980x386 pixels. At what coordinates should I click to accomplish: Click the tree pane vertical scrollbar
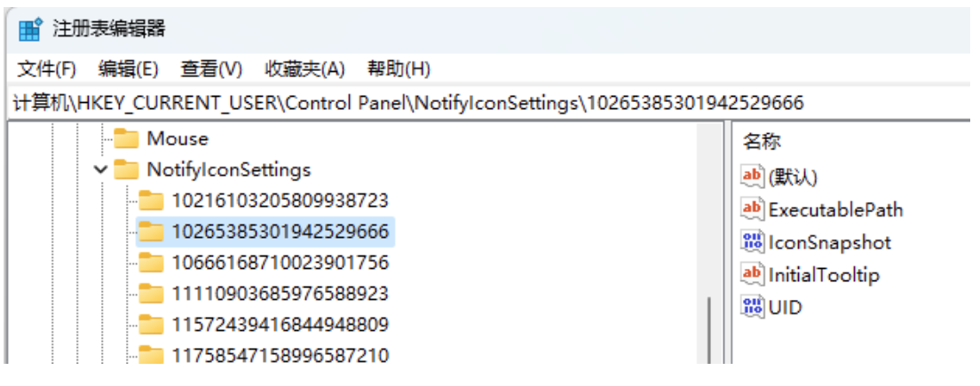(x=708, y=328)
